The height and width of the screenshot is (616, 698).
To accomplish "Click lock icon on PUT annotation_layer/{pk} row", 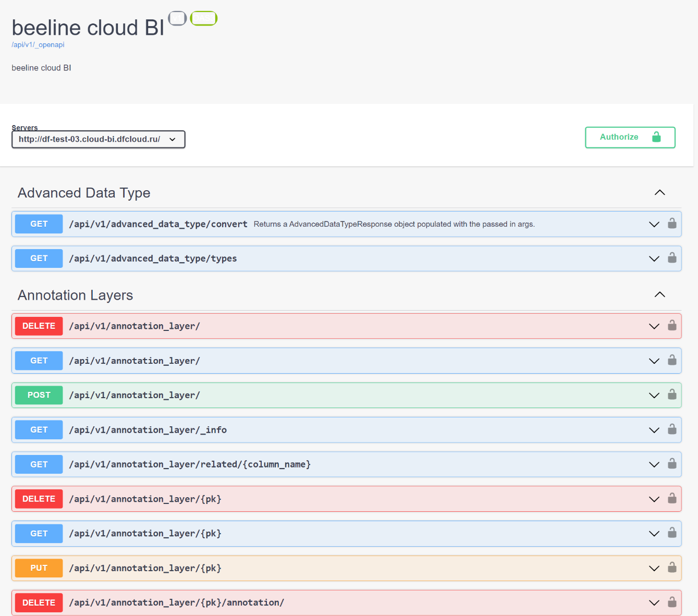I will 672,568.
